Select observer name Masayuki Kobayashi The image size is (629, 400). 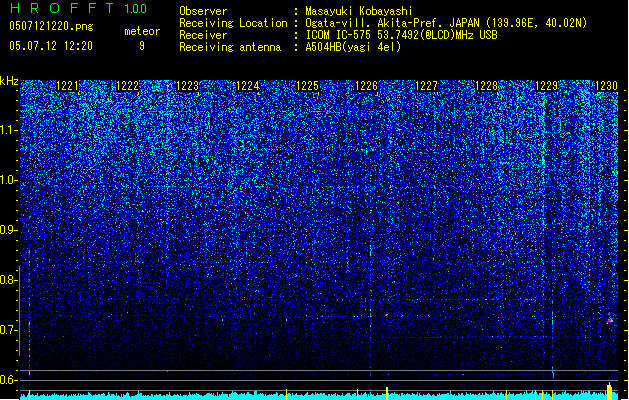tap(359, 11)
